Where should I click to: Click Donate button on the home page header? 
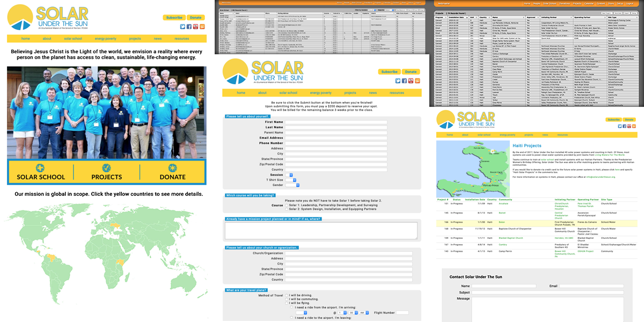196,17
